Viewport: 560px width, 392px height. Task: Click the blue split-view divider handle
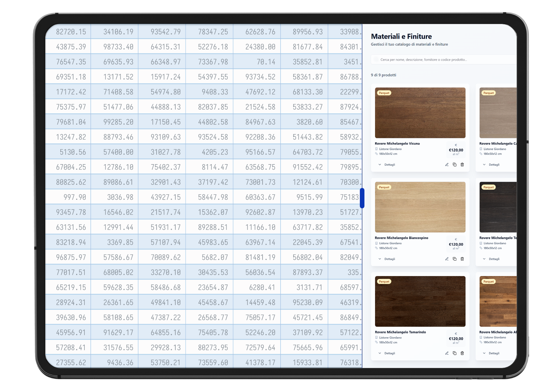(362, 198)
